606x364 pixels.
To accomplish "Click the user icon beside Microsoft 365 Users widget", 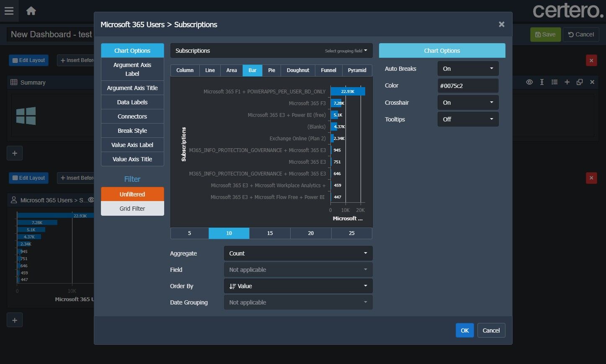I will [14, 200].
